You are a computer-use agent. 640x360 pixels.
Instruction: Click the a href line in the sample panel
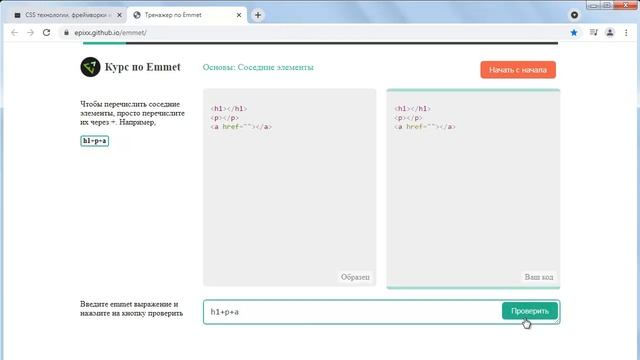click(x=241, y=127)
